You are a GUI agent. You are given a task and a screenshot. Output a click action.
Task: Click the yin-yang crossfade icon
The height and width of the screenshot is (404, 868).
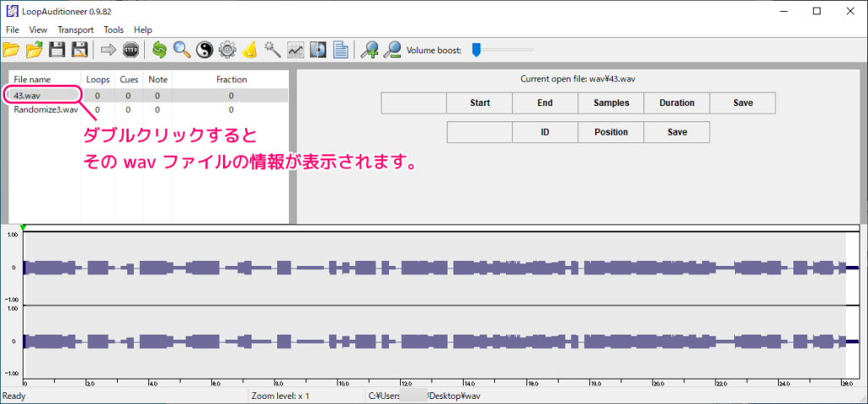204,50
